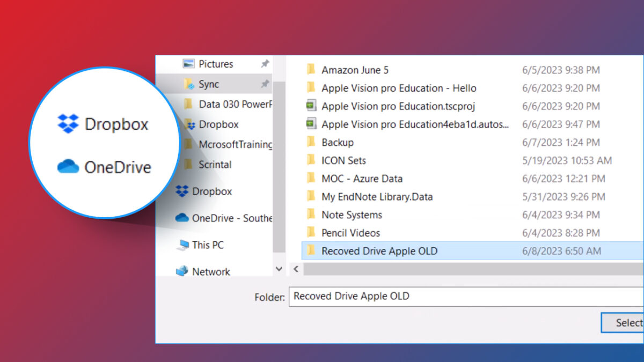Select the Recoved Drive Apple OLD row name
Image resolution: width=644 pixels, height=362 pixels.
379,251
